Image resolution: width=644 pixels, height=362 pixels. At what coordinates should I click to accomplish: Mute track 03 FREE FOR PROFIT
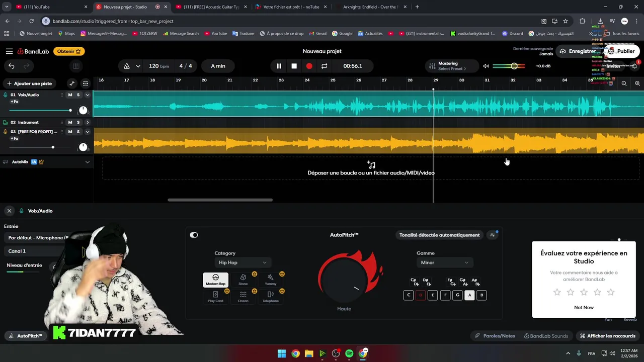[70, 132]
